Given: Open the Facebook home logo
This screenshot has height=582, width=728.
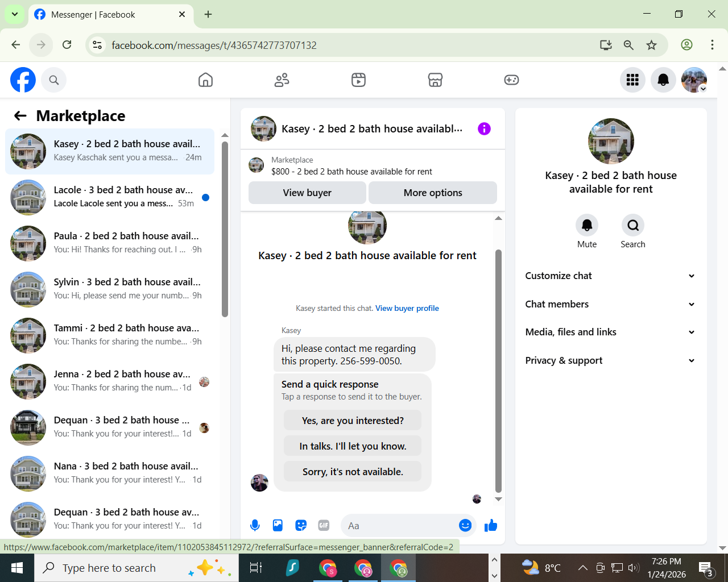Looking at the screenshot, I should [x=23, y=80].
